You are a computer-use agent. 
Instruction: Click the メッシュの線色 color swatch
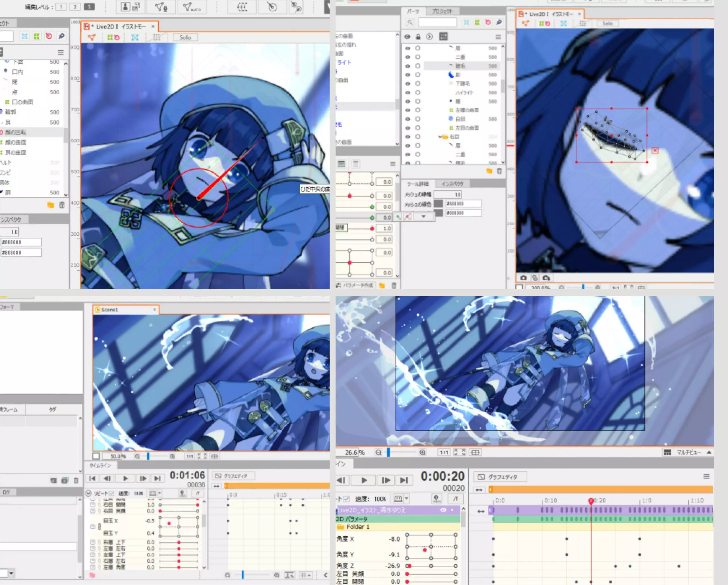click(x=438, y=204)
